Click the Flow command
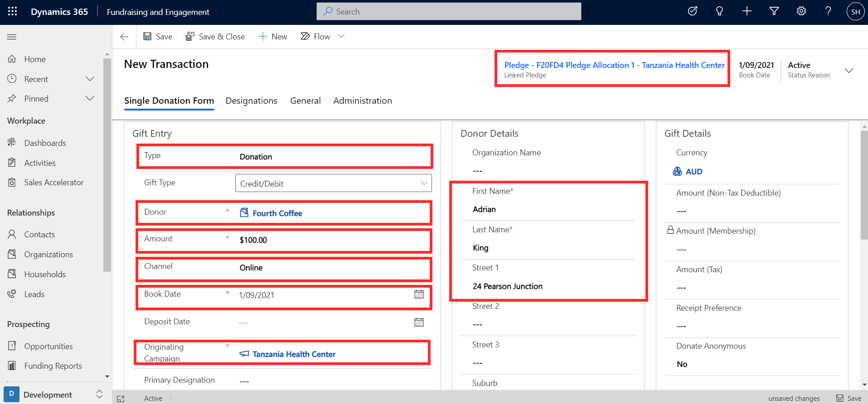868x404 pixels. coord(315,37)
